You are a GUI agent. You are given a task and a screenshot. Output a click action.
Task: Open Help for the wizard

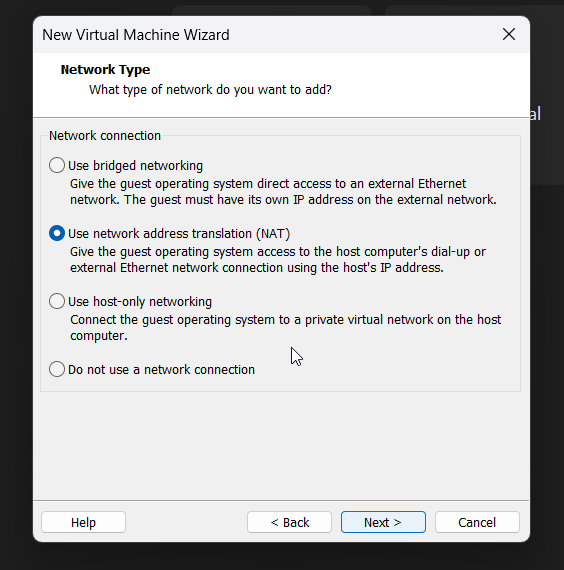coord(83,522)
